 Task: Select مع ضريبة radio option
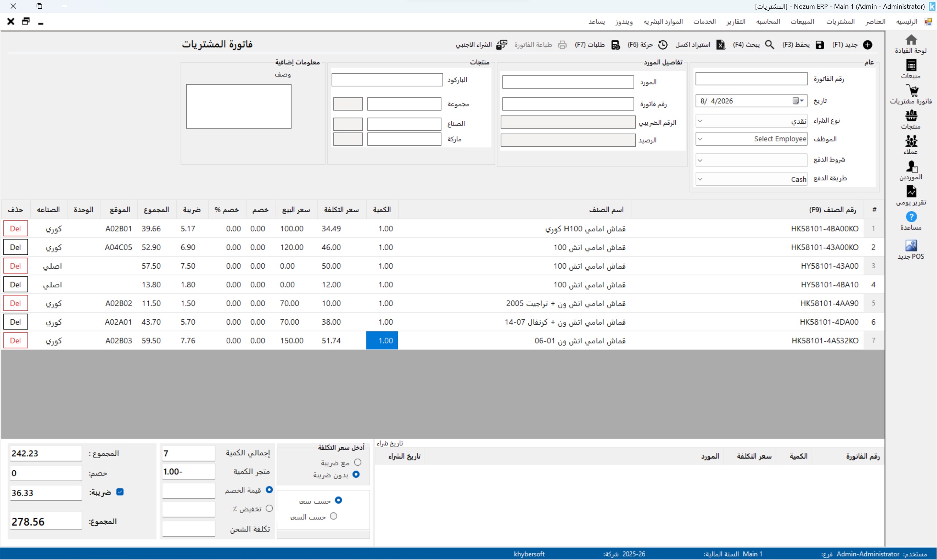coord(357,462)
